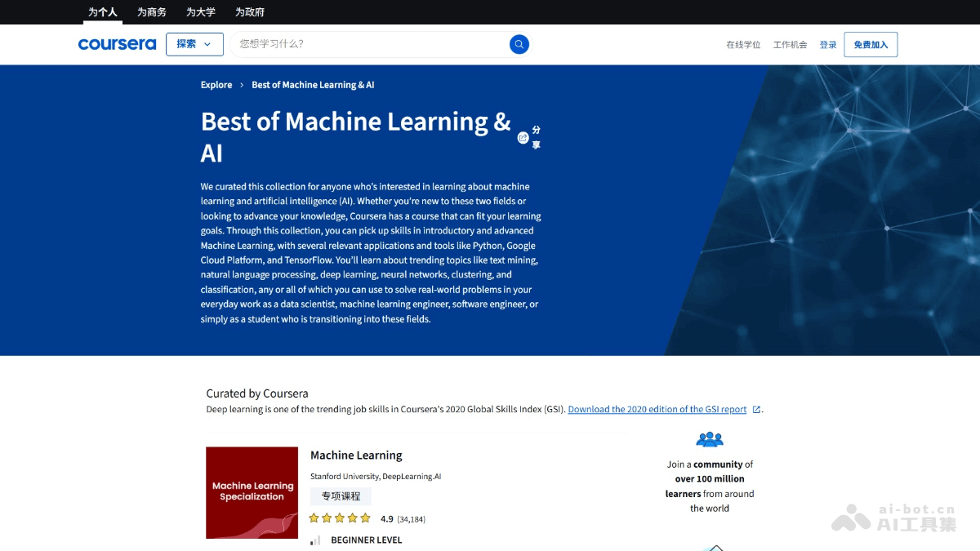Select the 为大学 menu item

point(201,12)
